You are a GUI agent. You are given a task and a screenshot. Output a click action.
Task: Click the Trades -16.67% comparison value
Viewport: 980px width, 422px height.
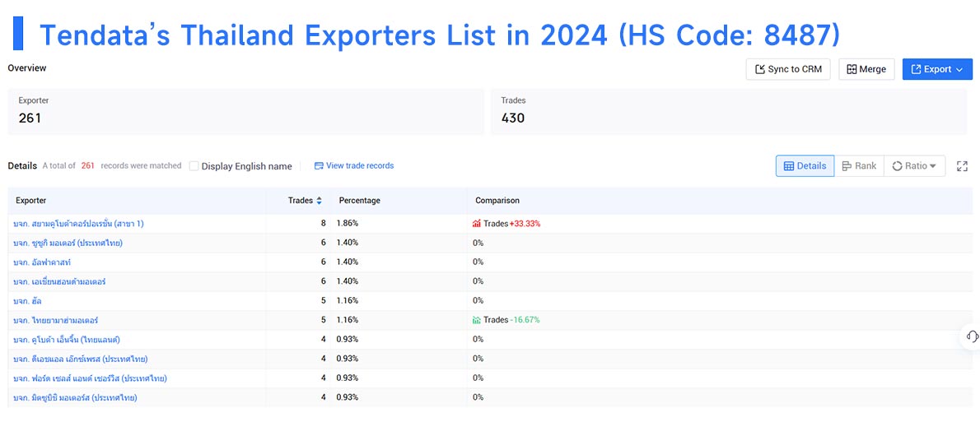[511, 320]
